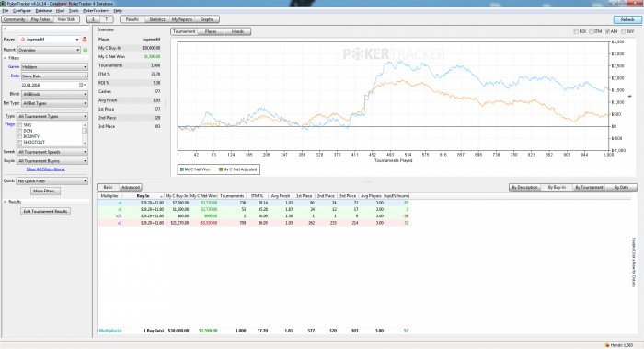644x349 pixels.
Task: Switch to the Places graph tab
Action: (x=211, y=31)
